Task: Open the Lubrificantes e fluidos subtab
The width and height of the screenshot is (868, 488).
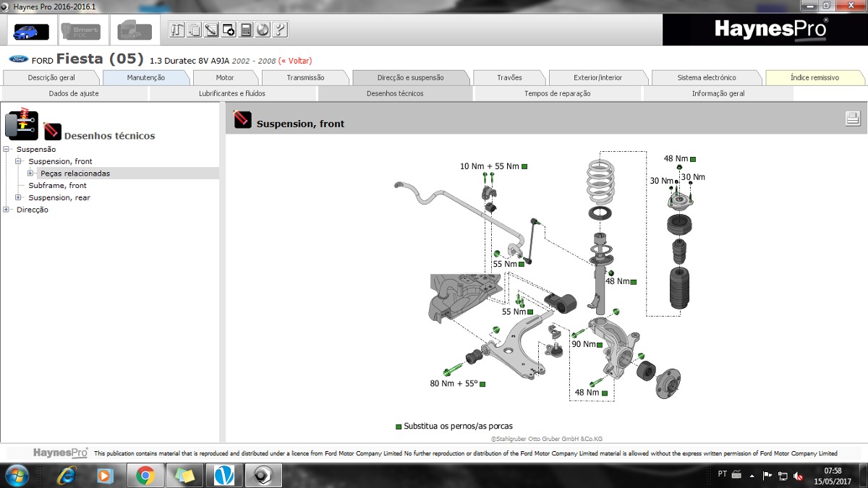Action: coord(232,93)
